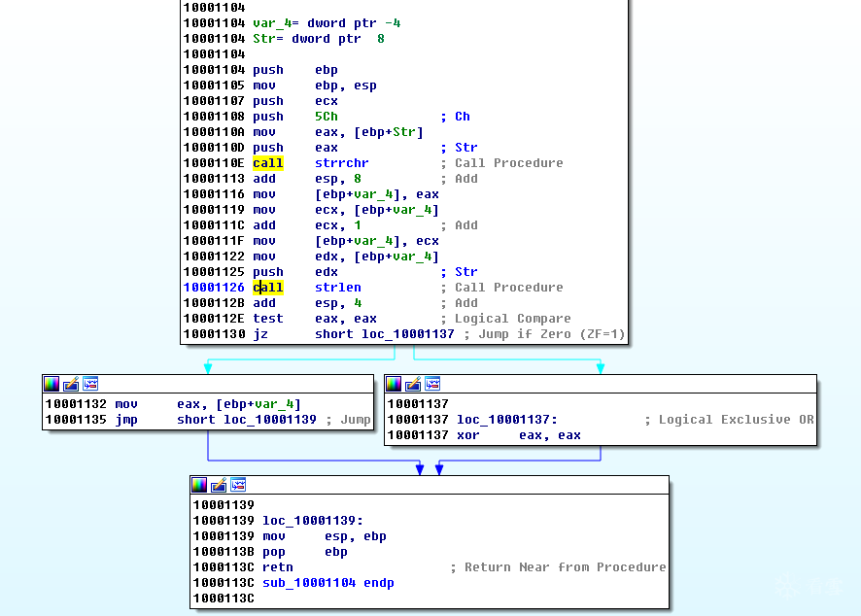Image resolution: width=861 pixels, height=616 pixels.
Task: Click the add esp, 4 instruction
Action: pyautogui.click(x=307, y=303)
